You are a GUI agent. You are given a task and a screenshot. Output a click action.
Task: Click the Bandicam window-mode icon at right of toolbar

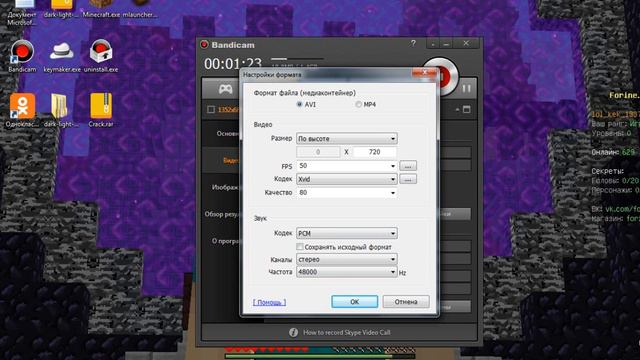point(467,109)
